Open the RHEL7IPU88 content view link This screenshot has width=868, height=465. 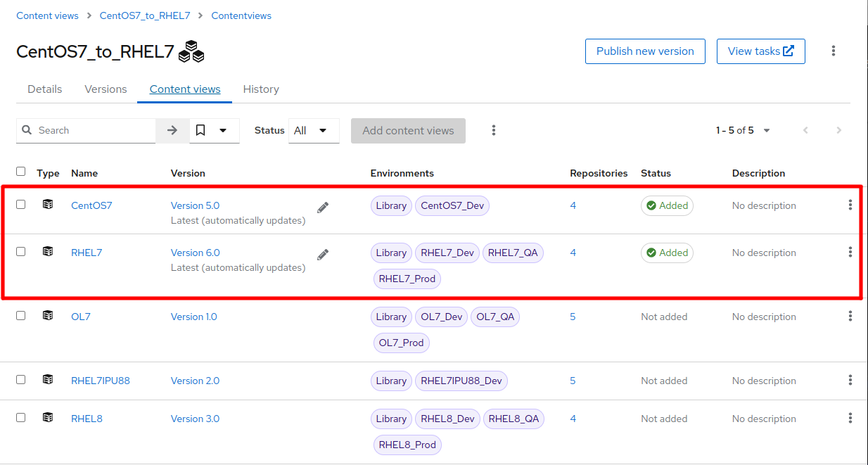point(101,381)
